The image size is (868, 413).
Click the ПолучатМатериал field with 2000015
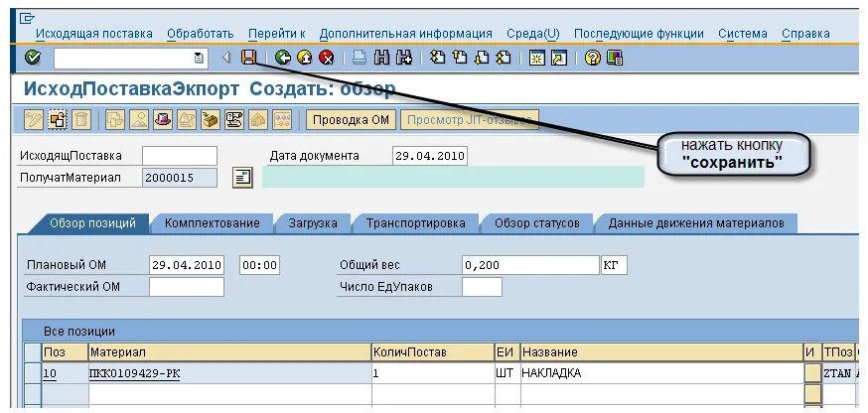(180, 179)
